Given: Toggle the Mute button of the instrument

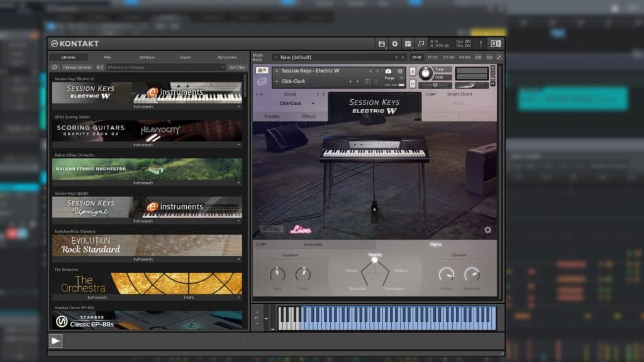Looking at the screenshot, I should point(413,84).
